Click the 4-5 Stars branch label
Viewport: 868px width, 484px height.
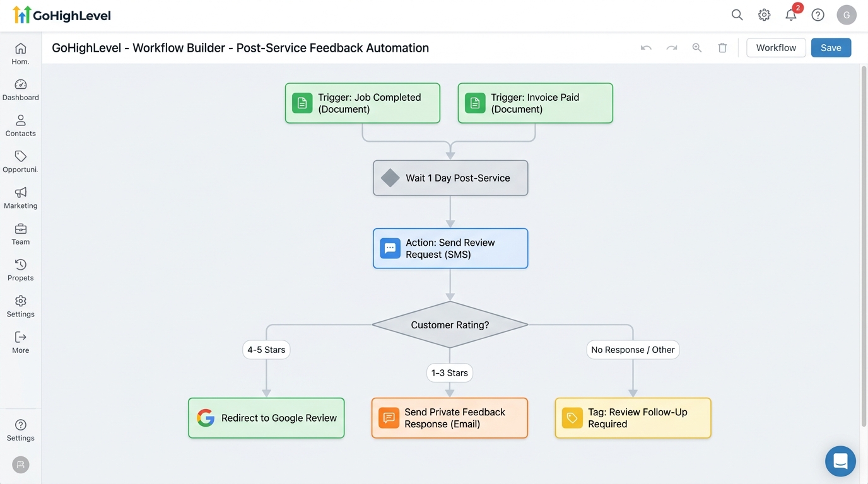click(266, 350)
